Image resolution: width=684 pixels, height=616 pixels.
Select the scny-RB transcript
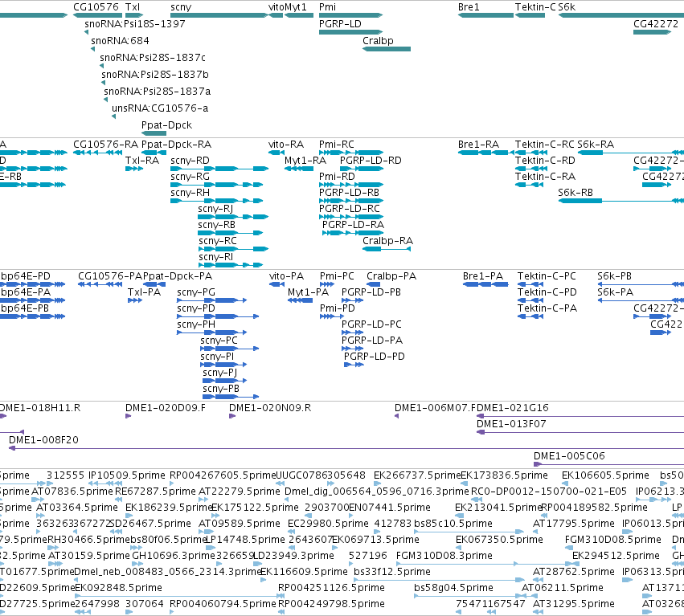click(x=231, y=233)
